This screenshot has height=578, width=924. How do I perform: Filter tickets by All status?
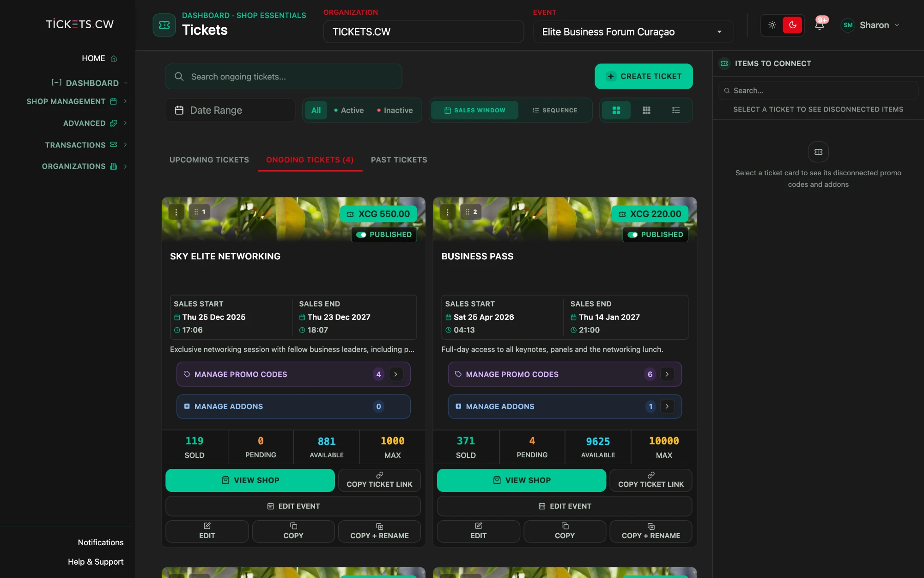coord(316,110)
